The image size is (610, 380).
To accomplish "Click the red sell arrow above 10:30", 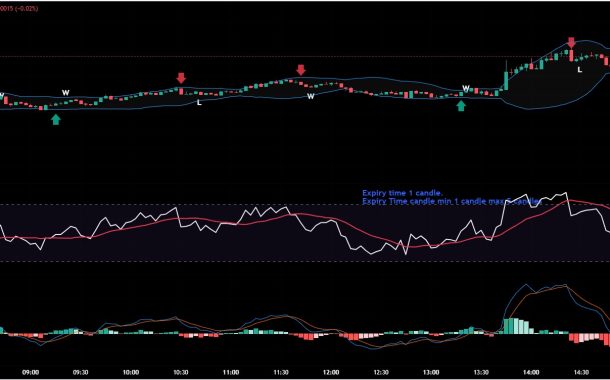I will (x=181, y=78).
